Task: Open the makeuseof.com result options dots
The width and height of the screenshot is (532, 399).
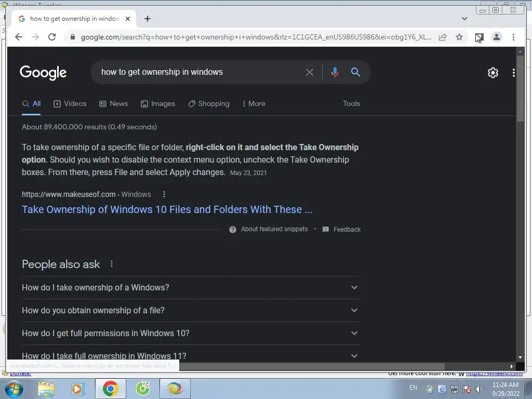Action: tap(164, 194)
